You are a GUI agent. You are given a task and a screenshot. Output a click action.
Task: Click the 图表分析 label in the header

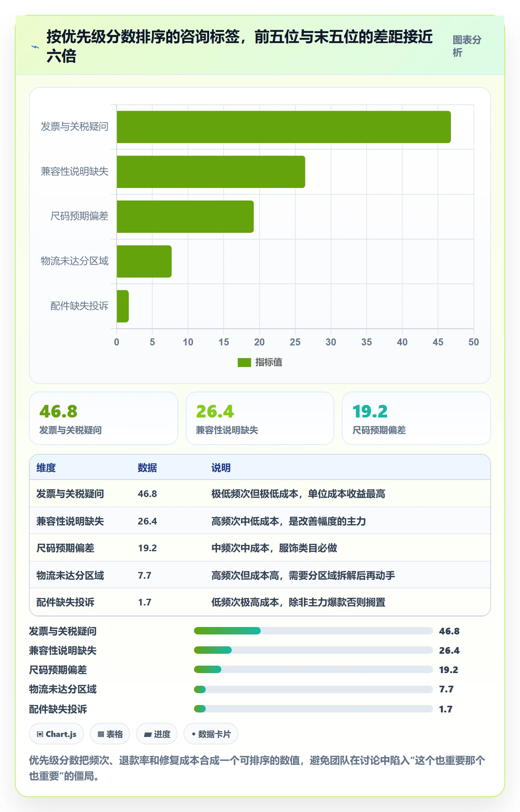coord(467,46)
